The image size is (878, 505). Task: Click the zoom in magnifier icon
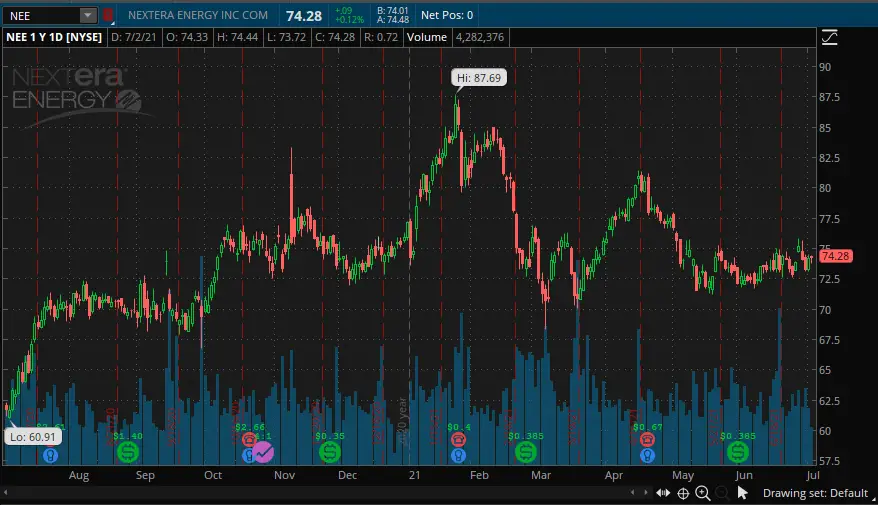coord(703,493)
